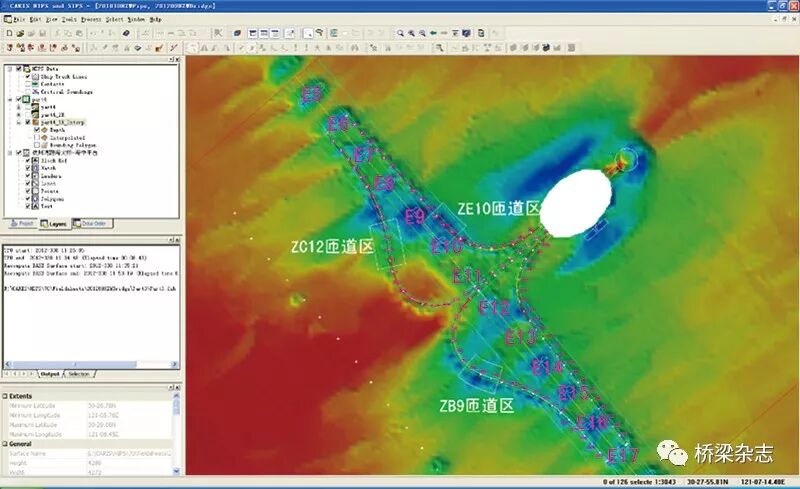Click the blue 3D cube toolbar icon

[x=466, y=33]
